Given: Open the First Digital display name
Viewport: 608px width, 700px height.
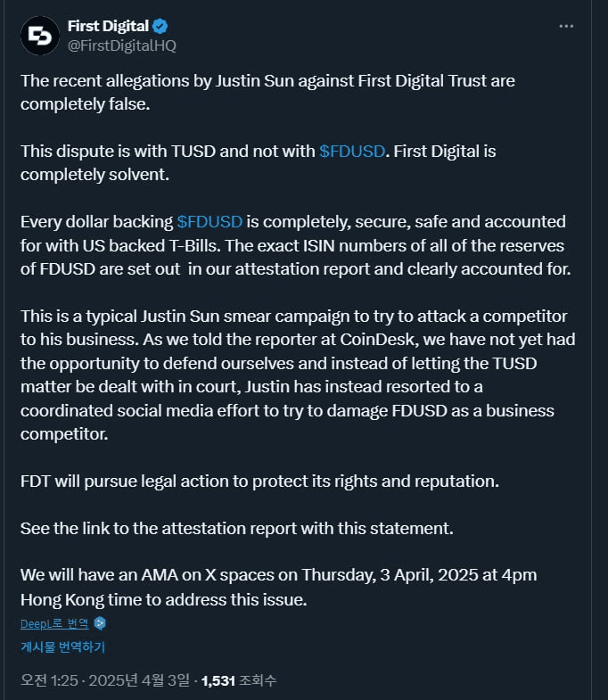Looking at the screenshot, I should tap(106, 27).
